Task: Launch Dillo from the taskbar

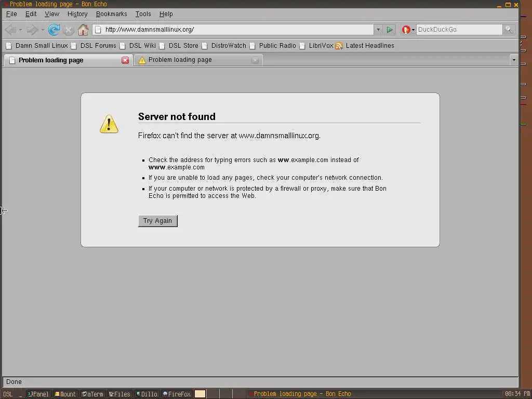Action: (147, 394)
